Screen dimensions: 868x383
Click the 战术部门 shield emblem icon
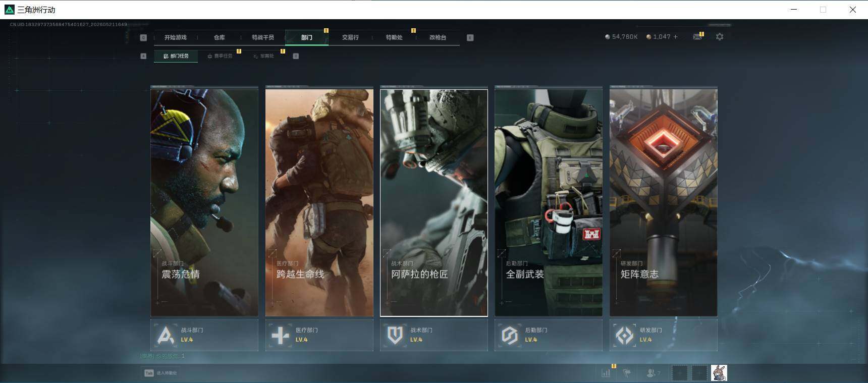click(395, 335)
